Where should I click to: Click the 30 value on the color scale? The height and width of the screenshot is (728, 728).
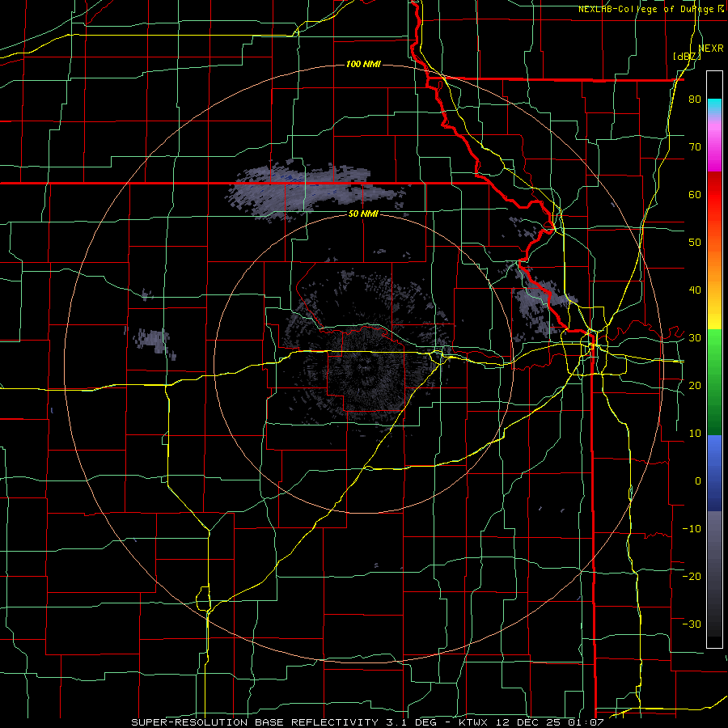coord(695,338)
